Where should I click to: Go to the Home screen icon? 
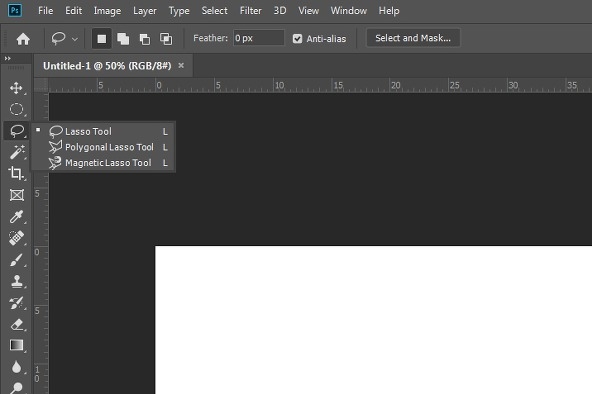(23, 38)
